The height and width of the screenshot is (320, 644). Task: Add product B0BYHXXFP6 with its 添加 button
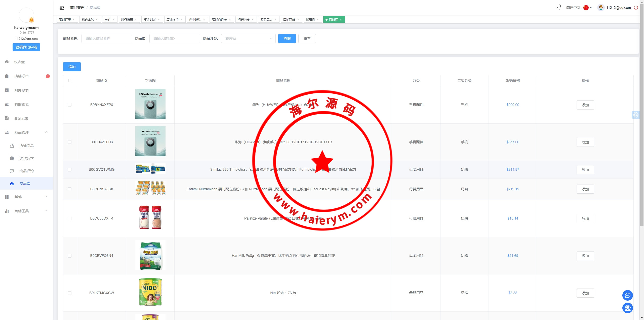click(x=585, y=105)
